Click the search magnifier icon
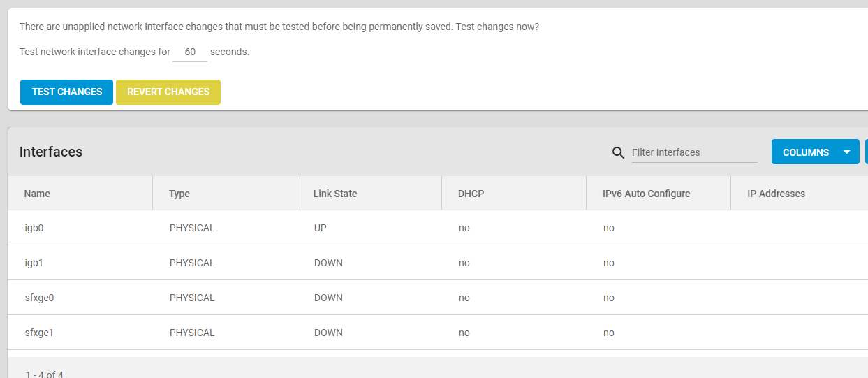868x378 pixels. pos(618,153)
